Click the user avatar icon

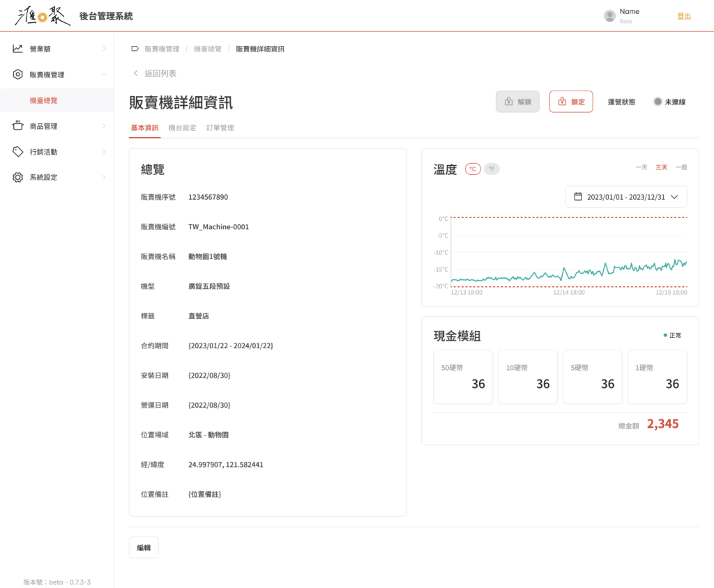click(609, 16)
